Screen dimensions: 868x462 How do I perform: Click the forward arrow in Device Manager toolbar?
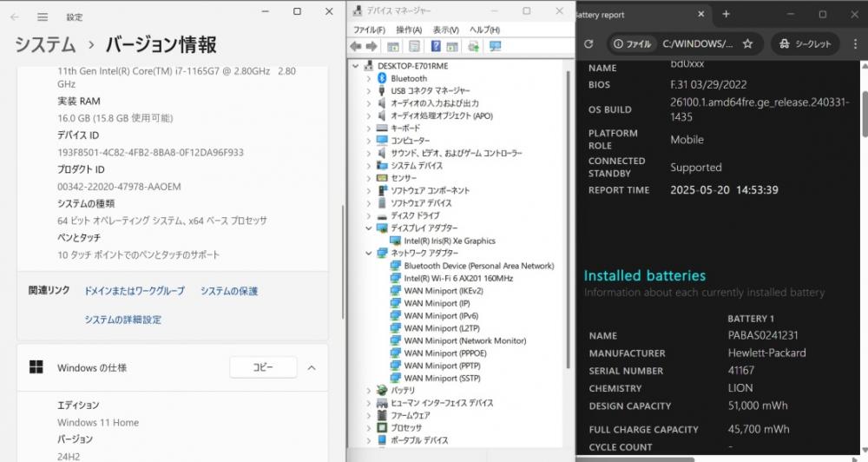click(372, 47)
